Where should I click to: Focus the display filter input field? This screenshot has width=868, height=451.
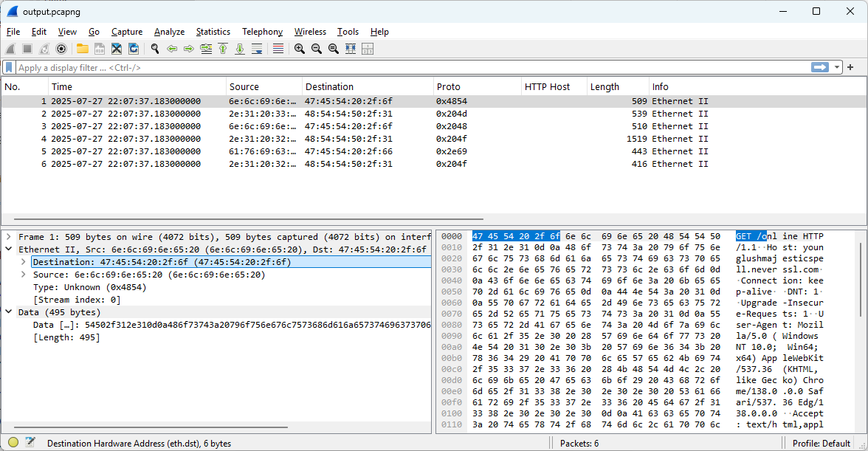413,67
